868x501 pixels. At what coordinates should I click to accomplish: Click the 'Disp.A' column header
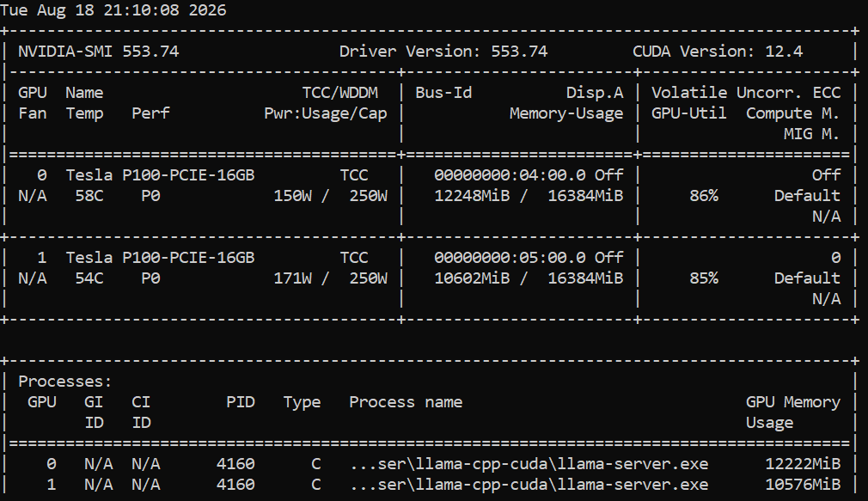click(595, 93)
